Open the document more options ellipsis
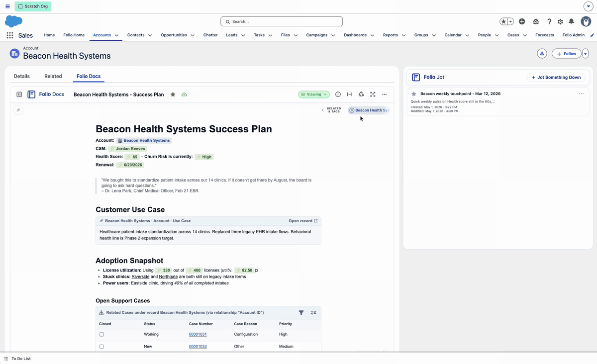The width and height of the screenshot is (597, 364). [x=385, y=94]
